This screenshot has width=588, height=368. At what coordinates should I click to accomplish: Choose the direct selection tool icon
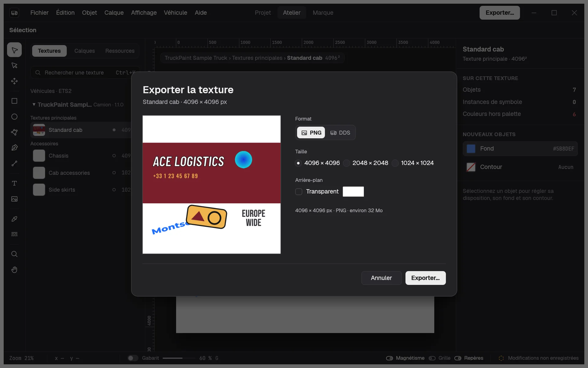point(14,65)
